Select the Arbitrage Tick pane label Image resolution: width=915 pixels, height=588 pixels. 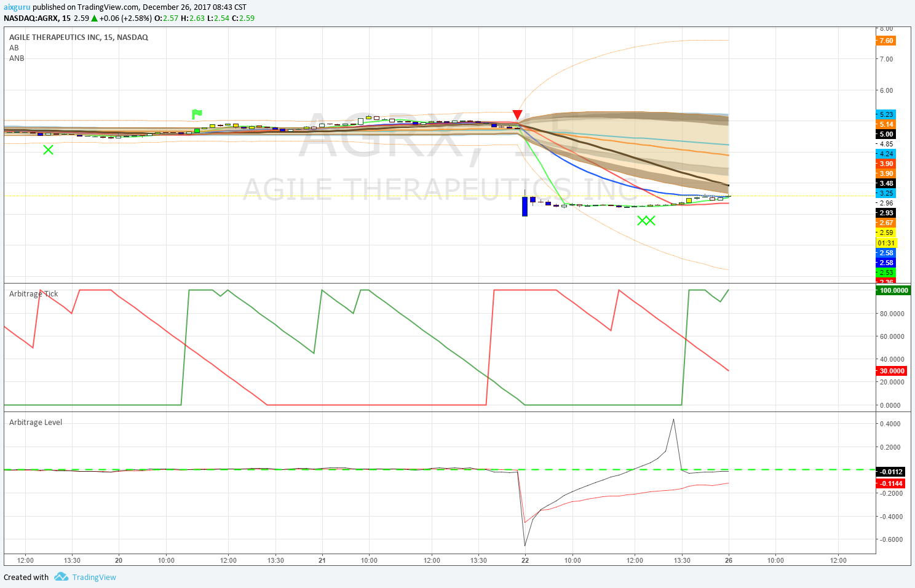pos(34,294)
